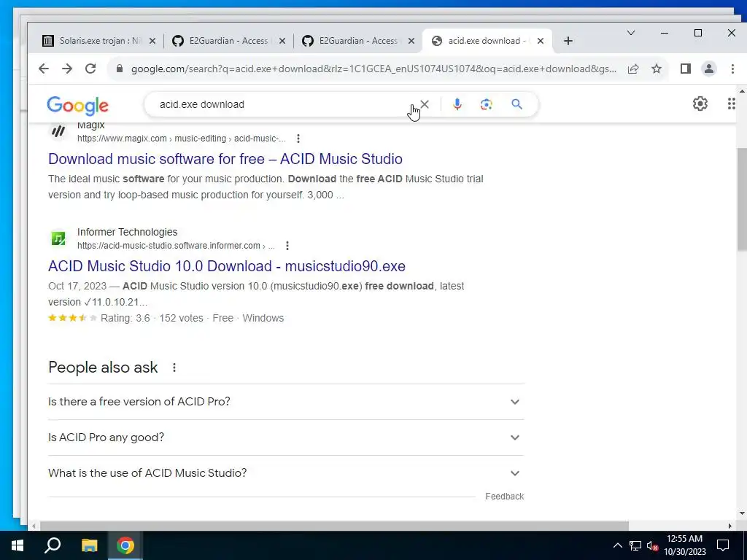Open Chrome's three-dot menu
This screenshot has width=747, height=560.
tap(732, 69)
